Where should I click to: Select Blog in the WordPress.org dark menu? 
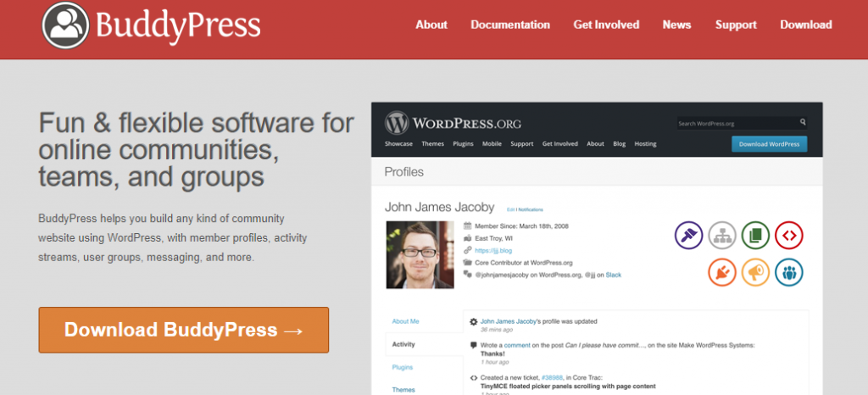pos(620,144)
